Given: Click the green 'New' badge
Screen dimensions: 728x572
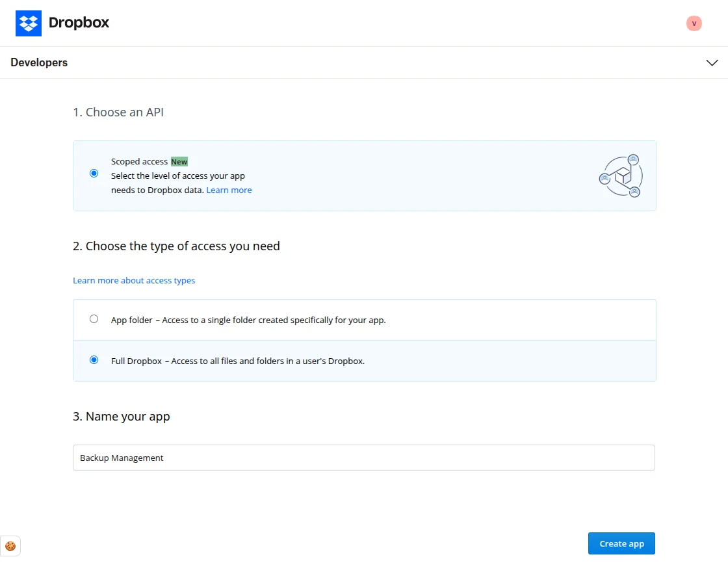Looking at the screenshot, I should [179, 162].
